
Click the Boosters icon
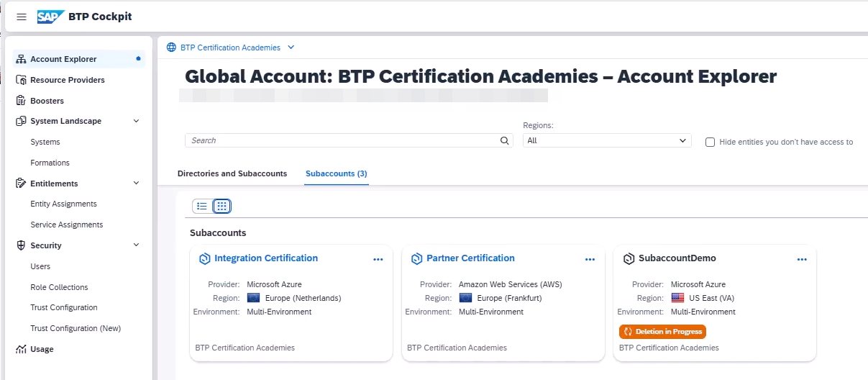(21, 101)
